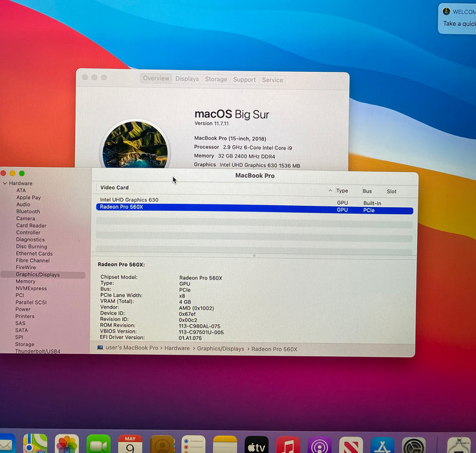Open Mail at the Dock's left edge
The width and height of the screenshot is (476, 453).
[x=6, y=444]
